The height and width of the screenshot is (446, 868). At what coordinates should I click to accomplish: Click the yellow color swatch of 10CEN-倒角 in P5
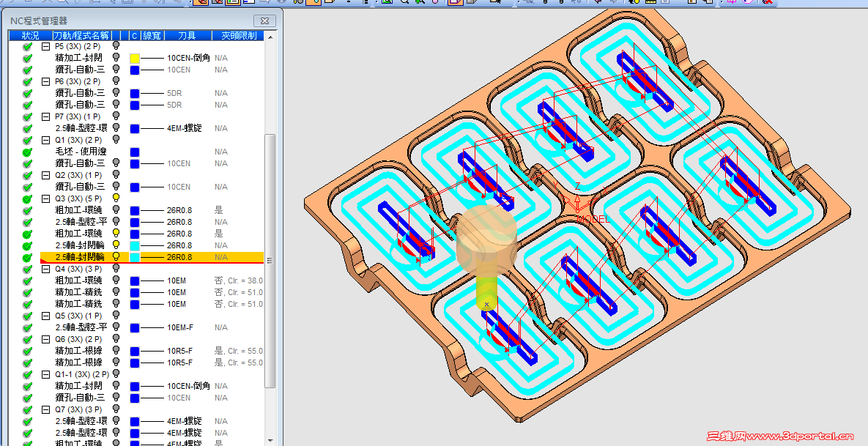click(x=135, y=58)
